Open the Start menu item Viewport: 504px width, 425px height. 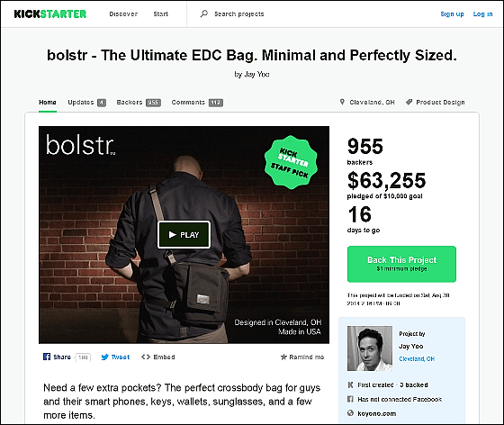161,14
